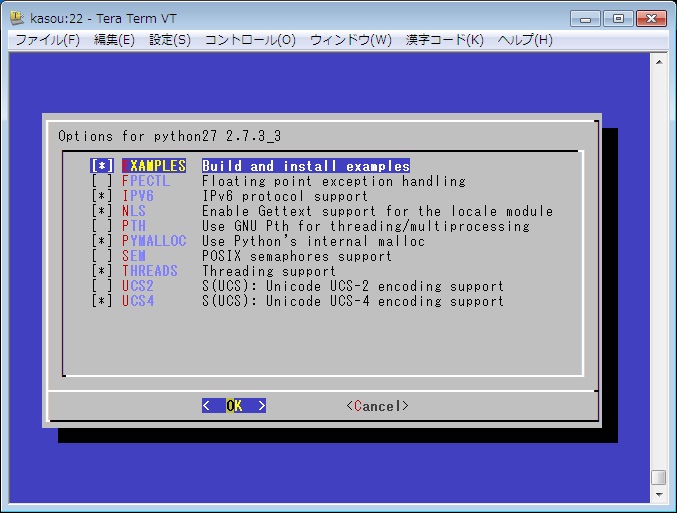
Task: Click 'Unicode UCS-4 encoding support' description
Action: [x=353, y=301]
